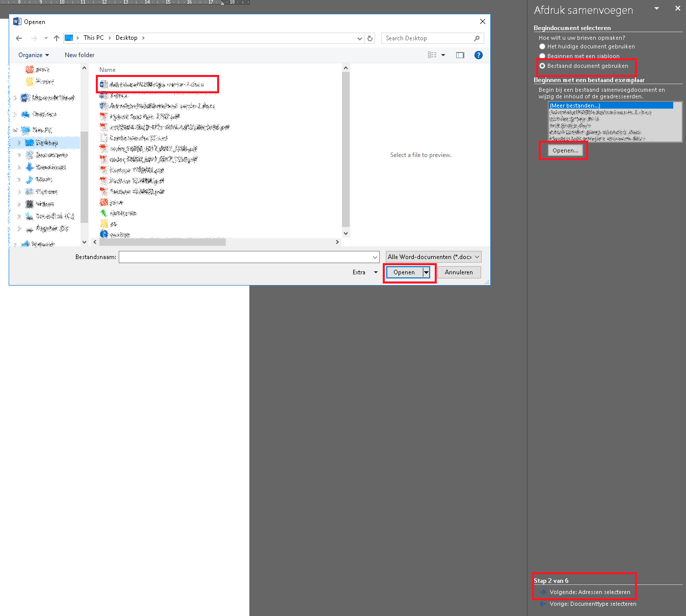Click the Bestandsnaam input field

(x=246, y=257)
